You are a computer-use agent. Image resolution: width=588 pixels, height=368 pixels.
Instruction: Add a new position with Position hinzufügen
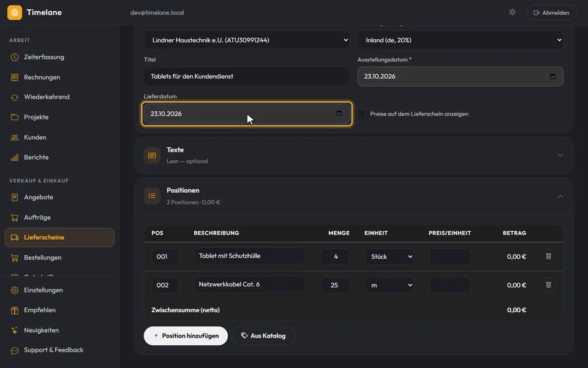tap(186, 335)
